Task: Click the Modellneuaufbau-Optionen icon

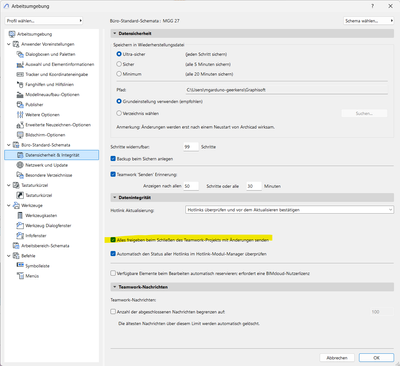Action: click(x=20, y=95)
